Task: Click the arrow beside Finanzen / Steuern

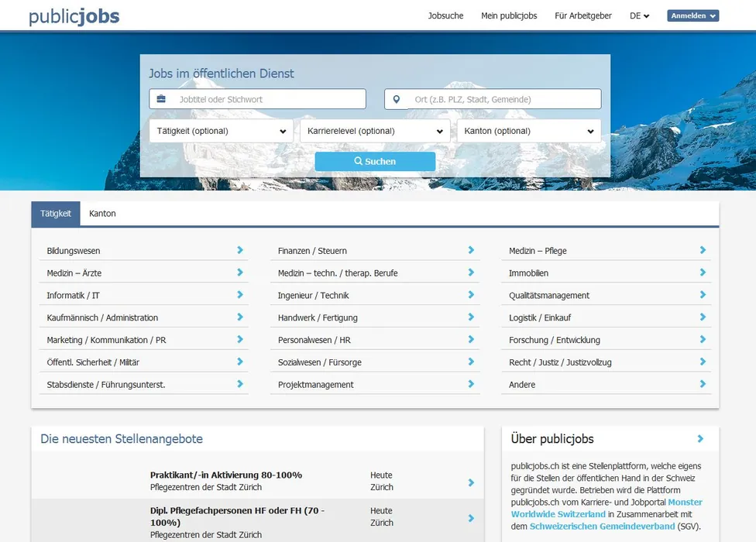Action: point(471,250)
